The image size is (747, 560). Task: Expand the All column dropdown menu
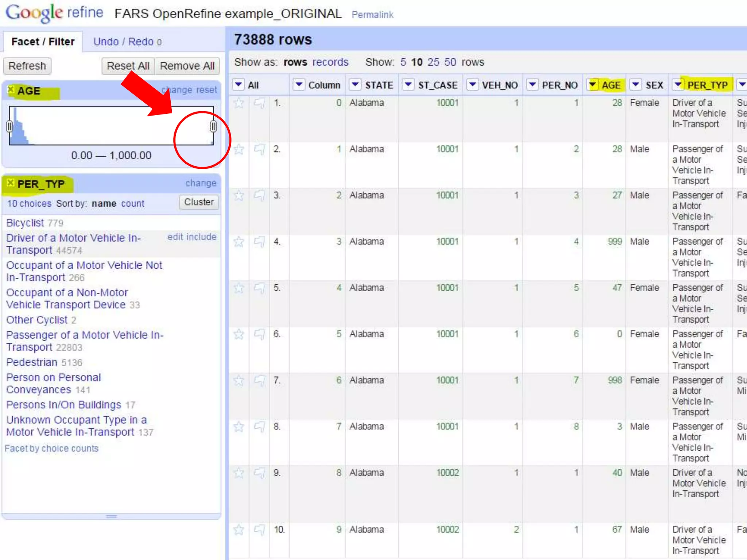click(239, 85)
